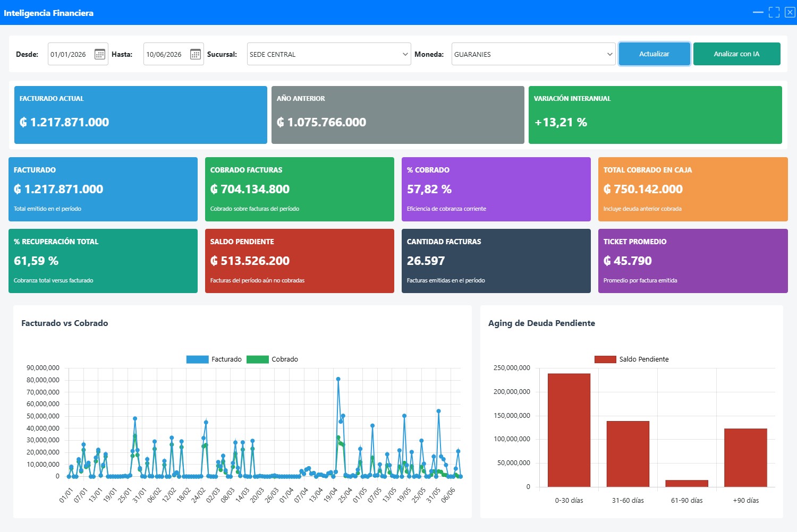Image resolution: width=797 pixels, height=532 pixels.
Task: Select the 0-30 días aging bar
Action: pos(569,430)
